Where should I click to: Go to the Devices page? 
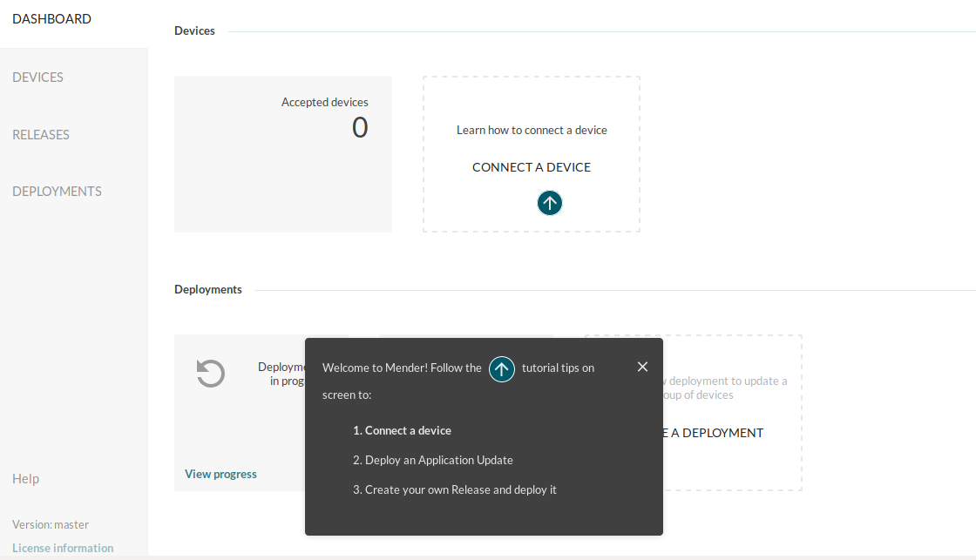[38, 78]
